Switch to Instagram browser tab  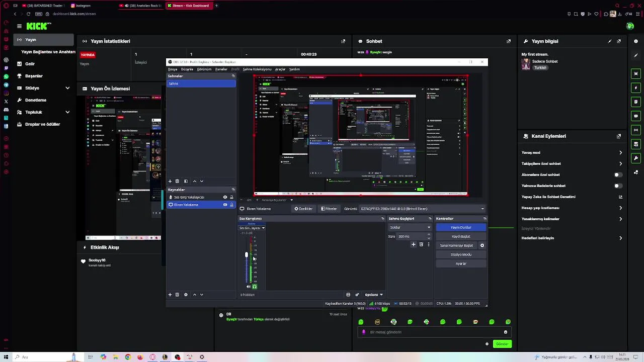point(83,6)
